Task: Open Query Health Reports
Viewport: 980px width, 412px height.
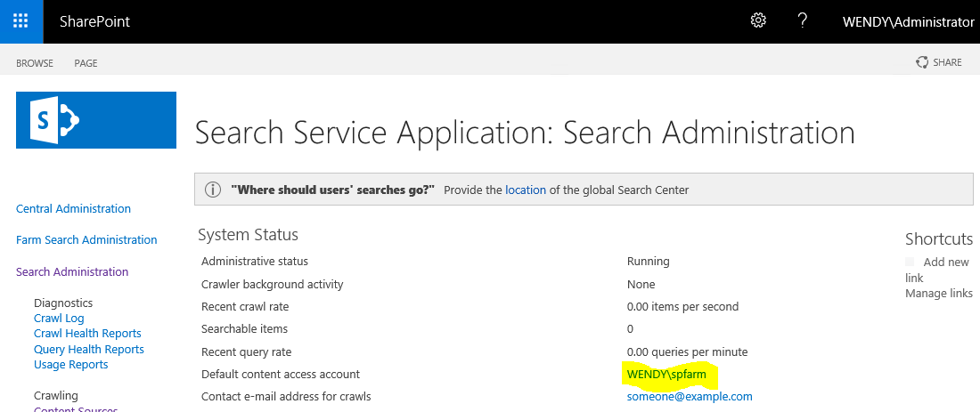Action: (x=89, y=349)
